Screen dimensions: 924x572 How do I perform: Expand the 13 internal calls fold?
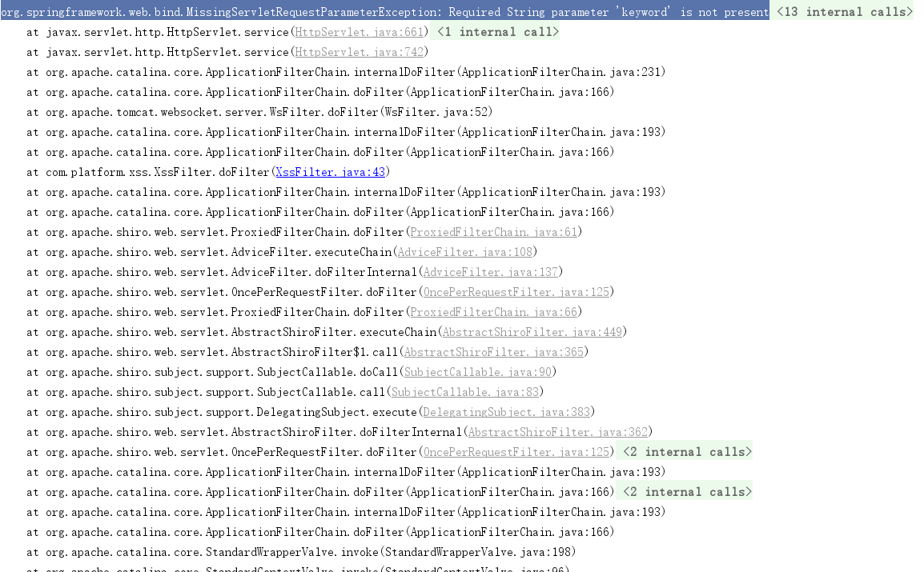[x=844, y=12]
